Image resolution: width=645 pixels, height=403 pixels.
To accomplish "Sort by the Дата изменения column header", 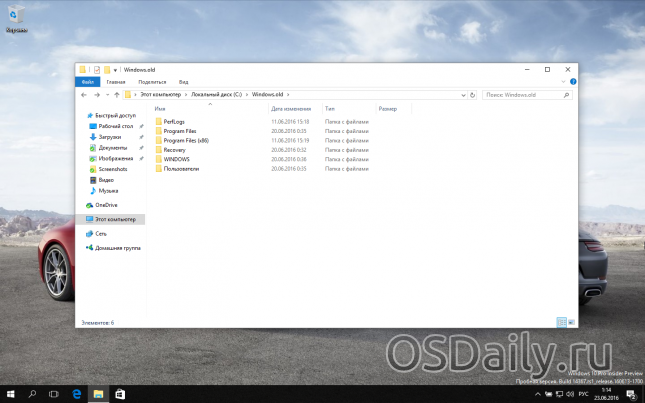I will coord(291,108).
